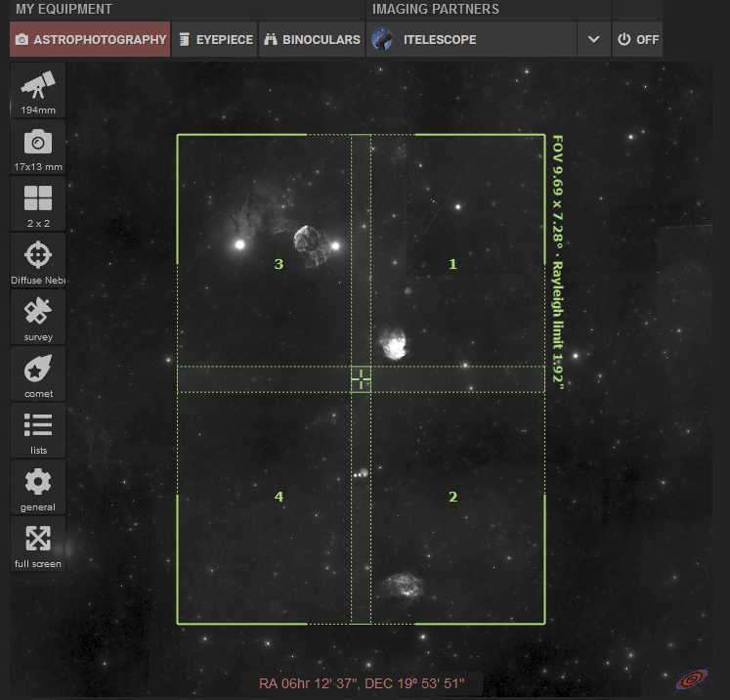Open the survey satellite options
730x700 pixels.
point(38,318)
